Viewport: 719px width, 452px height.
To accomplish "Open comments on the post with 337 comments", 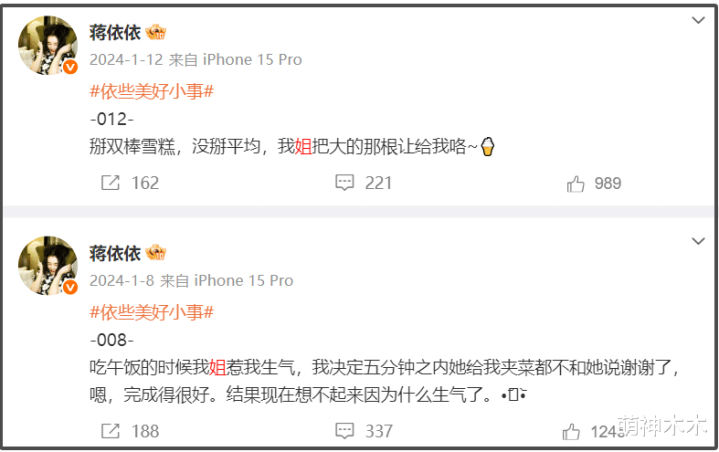I will click(x=344, y=431).
